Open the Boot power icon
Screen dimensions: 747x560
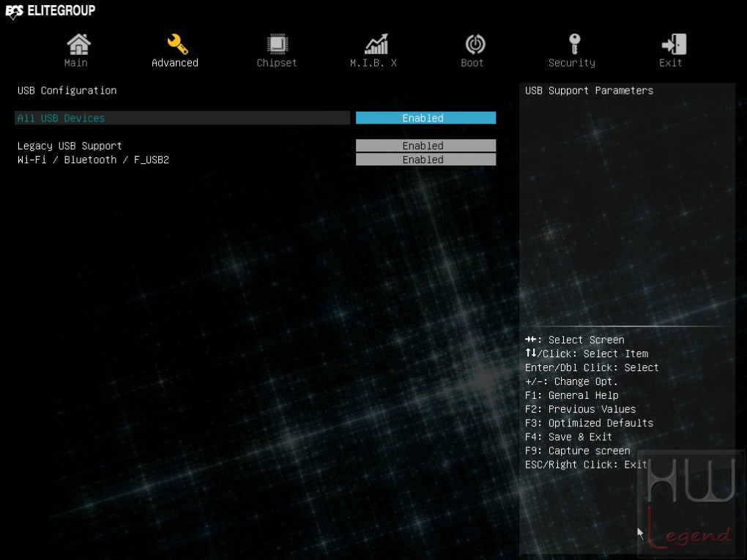475,44
